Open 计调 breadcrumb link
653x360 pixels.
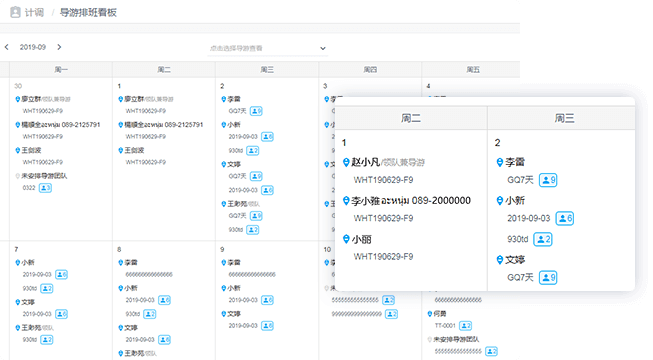pyautogui.click(x=34, y=12)
